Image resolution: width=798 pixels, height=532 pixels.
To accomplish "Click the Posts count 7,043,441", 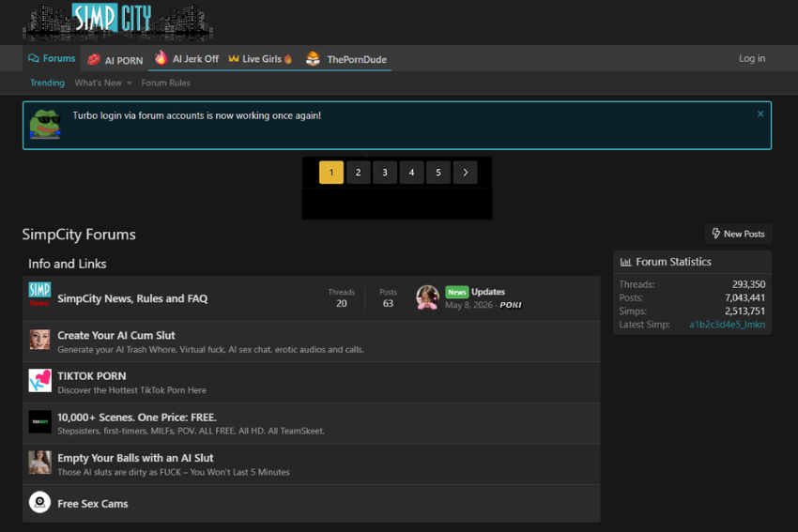I will 744,297.
